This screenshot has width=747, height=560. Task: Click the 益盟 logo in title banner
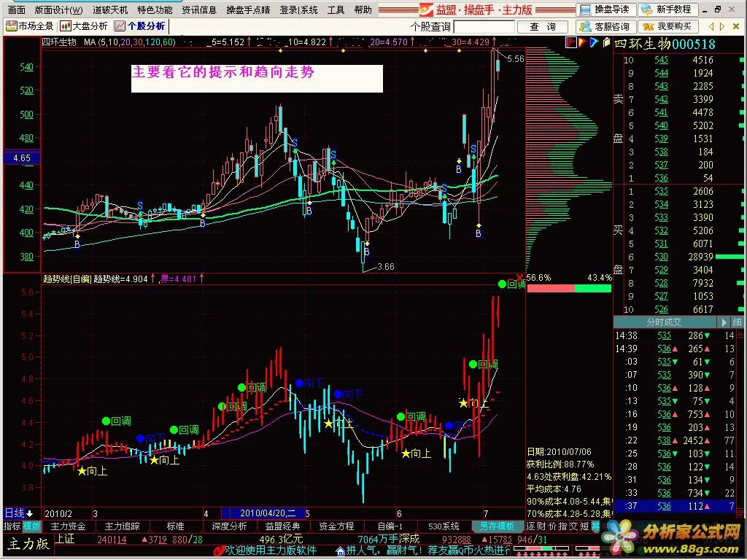click(x=426, y=9)
